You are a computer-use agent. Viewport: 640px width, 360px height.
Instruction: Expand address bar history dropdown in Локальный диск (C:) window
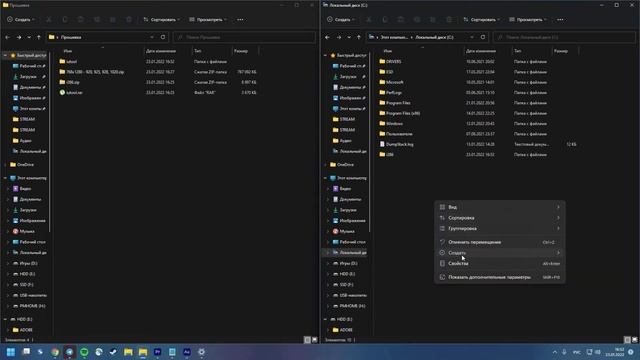pyautogui.click(x=472, y=37)
